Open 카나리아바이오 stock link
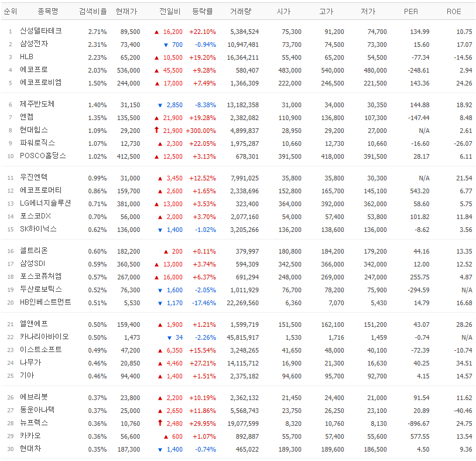The height and width of the screenshot is (461, 476). tap(44, 337)
